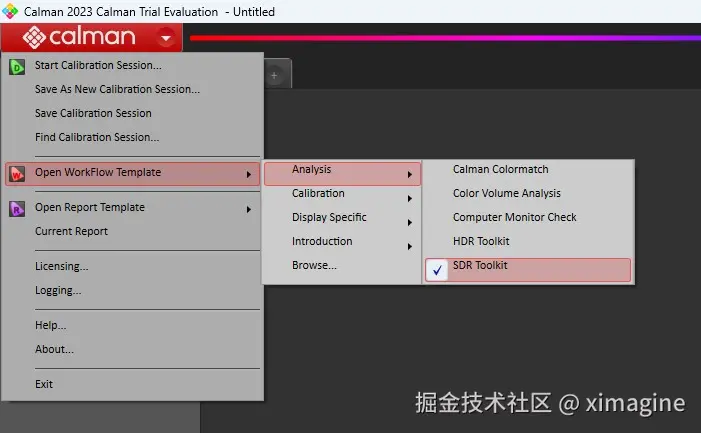Open Find Calibration Session...

[97, 137]
